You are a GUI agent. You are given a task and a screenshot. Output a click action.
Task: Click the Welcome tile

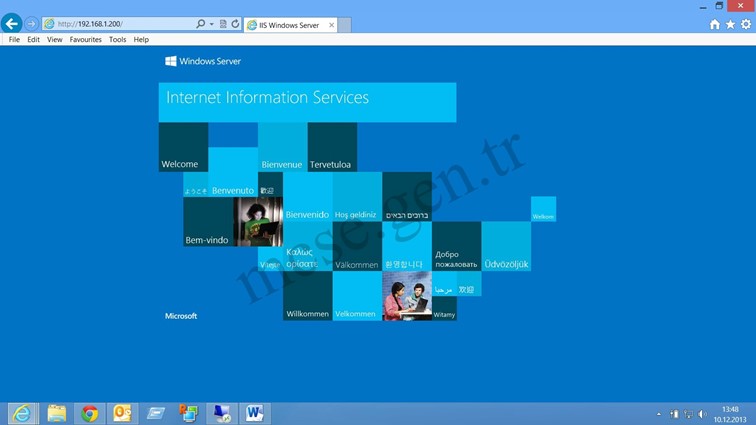click(x=183, y=147)
